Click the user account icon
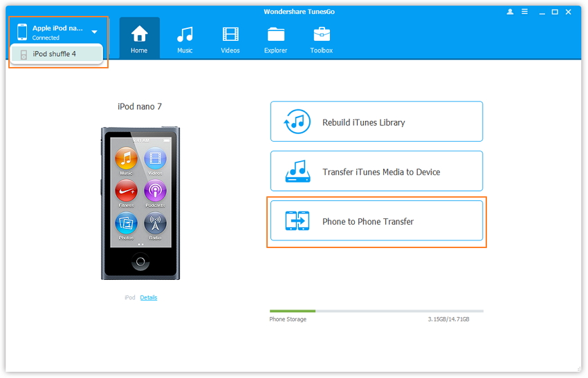The width and height of the screenshot is (588, 378). pos(511,12)
